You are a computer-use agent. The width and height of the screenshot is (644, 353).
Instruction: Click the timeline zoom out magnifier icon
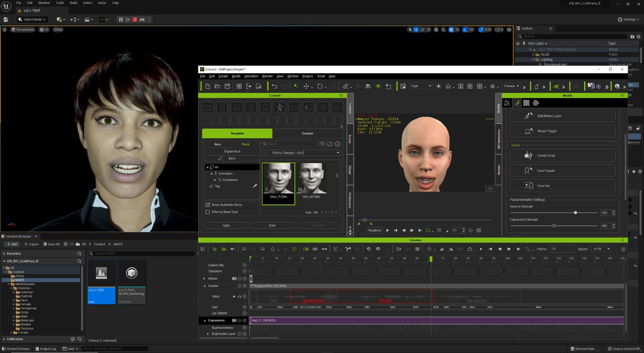pos(429,249)
